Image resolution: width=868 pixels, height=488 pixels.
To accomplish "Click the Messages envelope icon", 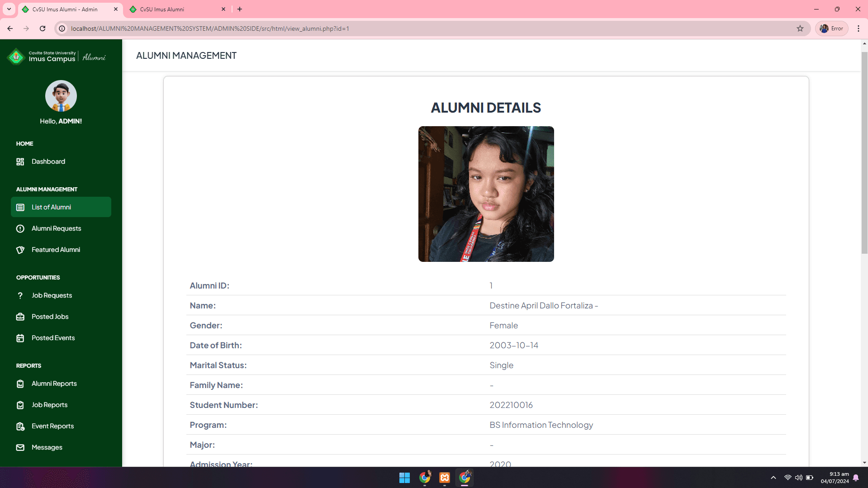I will pos(20,447).
